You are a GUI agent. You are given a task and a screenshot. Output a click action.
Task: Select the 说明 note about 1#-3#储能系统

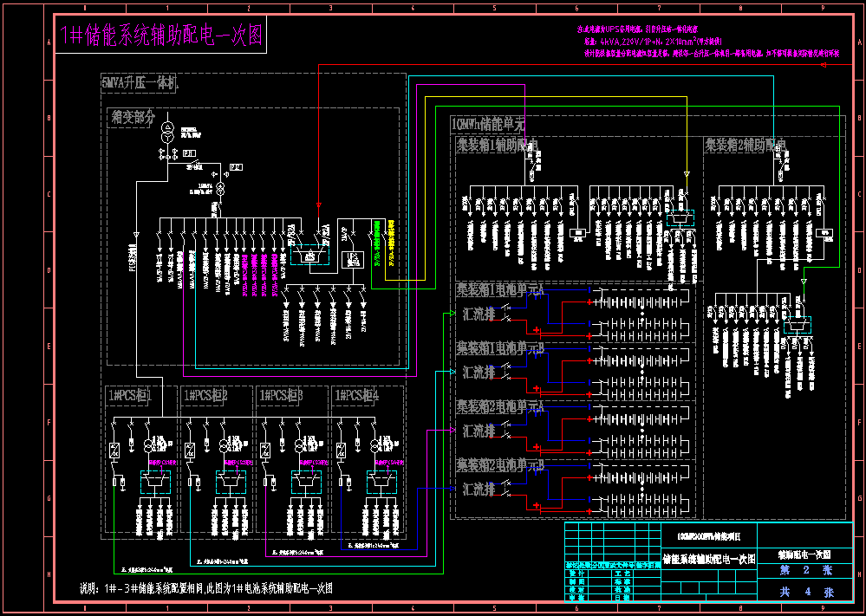(206, 588)
